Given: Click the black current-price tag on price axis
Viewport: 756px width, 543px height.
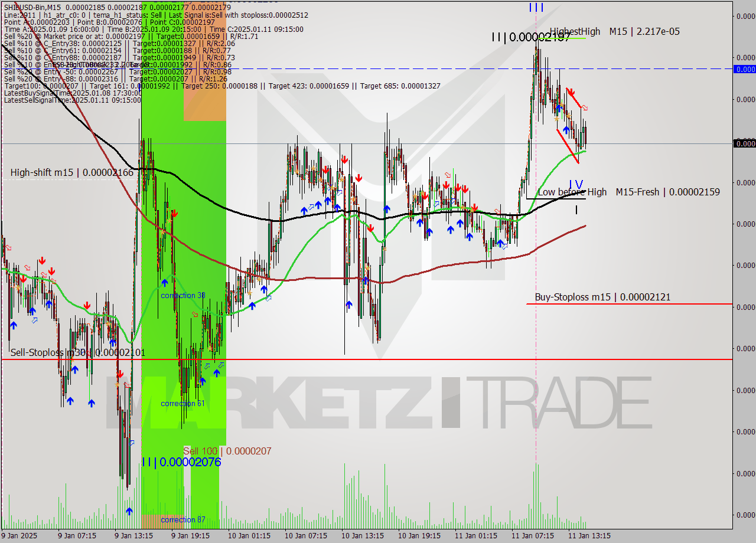Looking at the screenshot, I should pyautogui.click(x=744, y=143).
